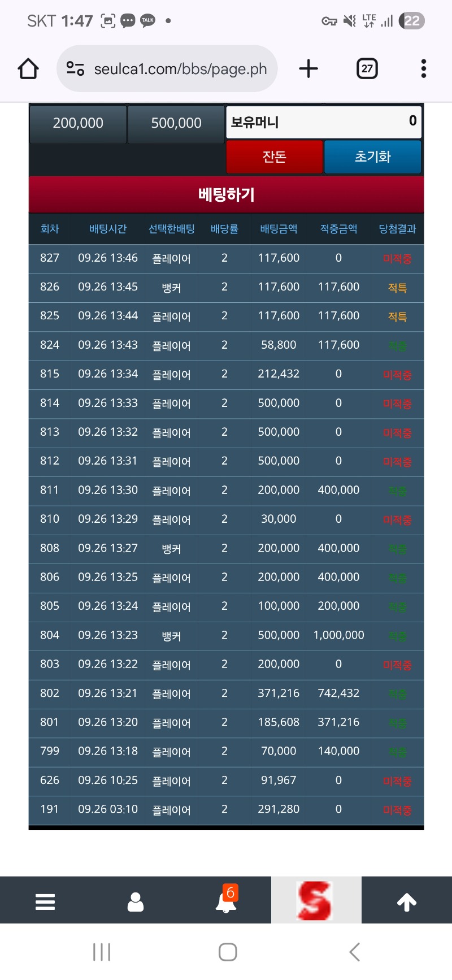Select the 500,000 bet amount button
The image size is (452, 980).
coord(176,123)
